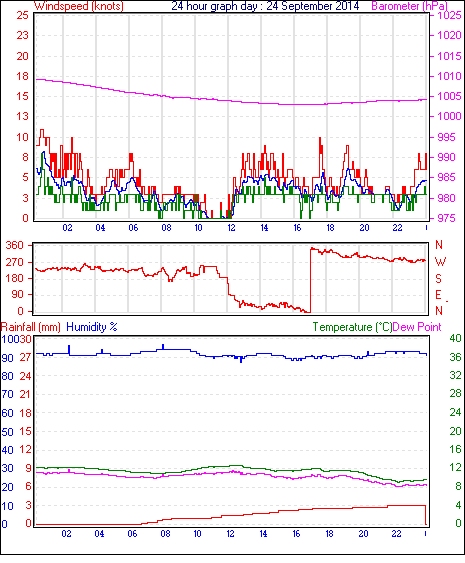Viewport: 465px width, 563px height.
Task: Select the Dew Point legend label
Action: 417,327
